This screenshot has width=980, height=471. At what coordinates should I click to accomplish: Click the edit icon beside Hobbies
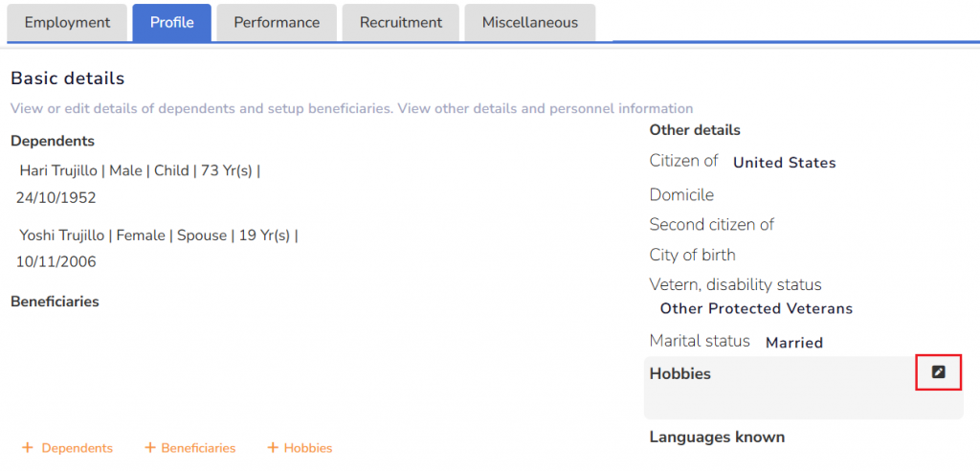click(938, 372)
